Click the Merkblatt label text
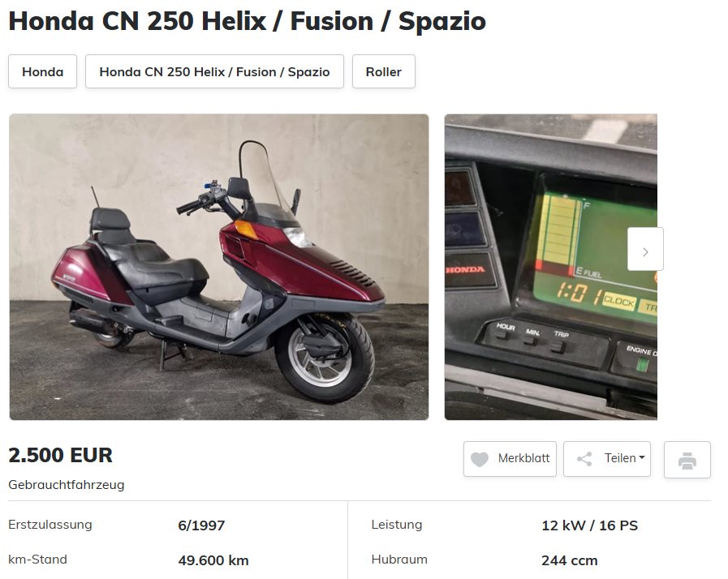Viewport: 728px width, 579px height. click(523, 458)
